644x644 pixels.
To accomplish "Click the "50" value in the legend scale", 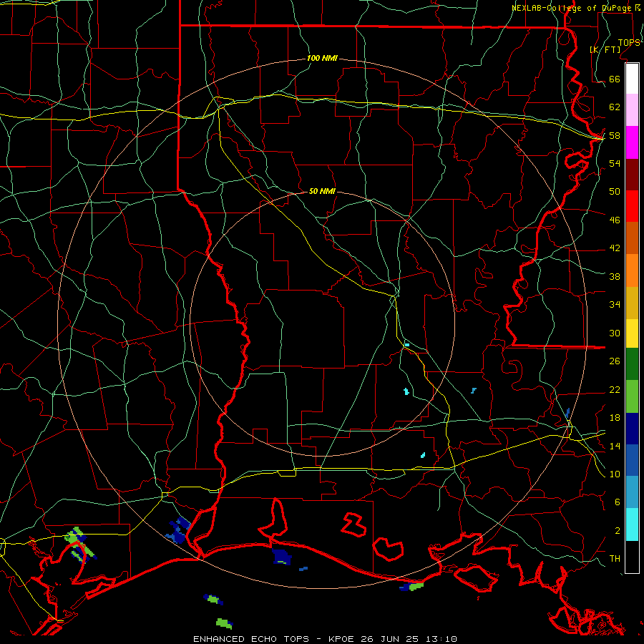I will (615, 192).
